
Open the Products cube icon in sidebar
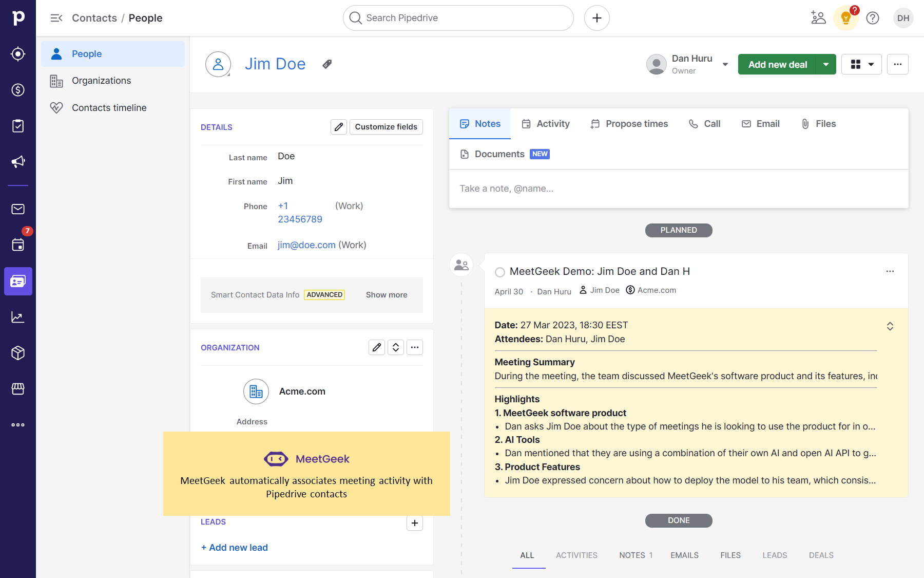[18, 353]
